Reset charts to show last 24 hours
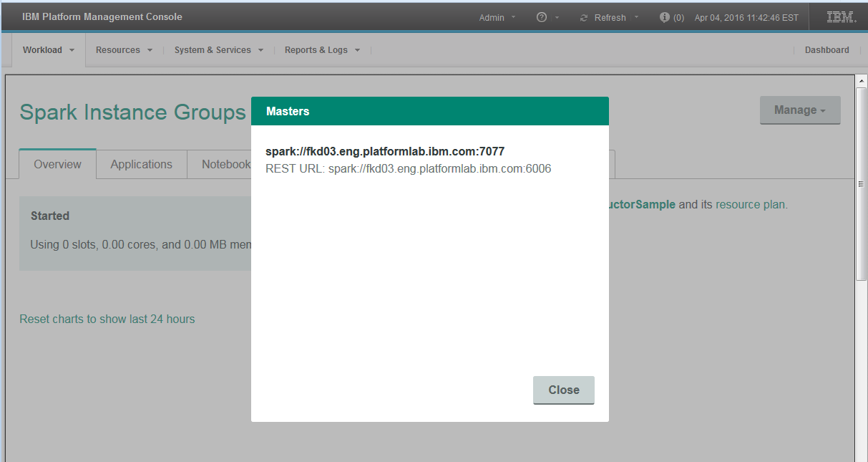The image size is (868, 462). pyautogui.click(x=107, y=319)
